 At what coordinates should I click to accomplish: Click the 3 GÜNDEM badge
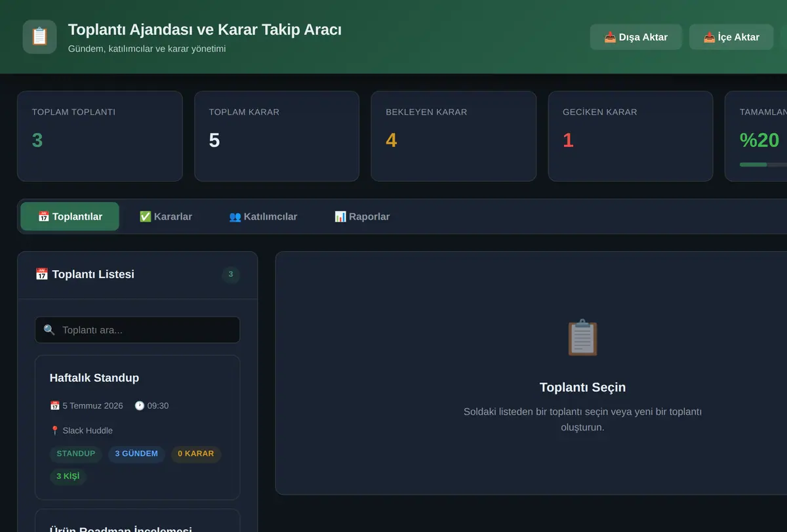tap(136, 454)
